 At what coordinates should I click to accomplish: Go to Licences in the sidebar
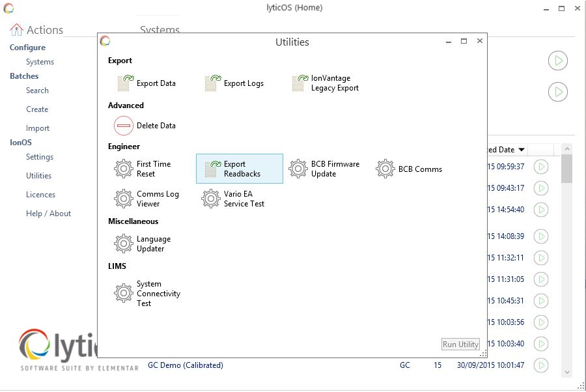[40, 195]
